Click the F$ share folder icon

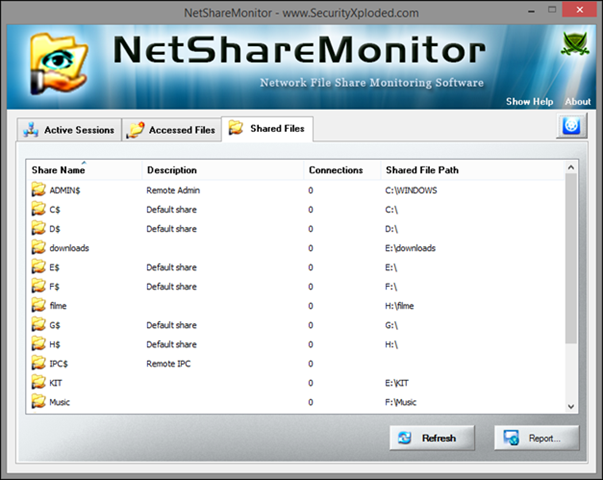click(38, 286)
